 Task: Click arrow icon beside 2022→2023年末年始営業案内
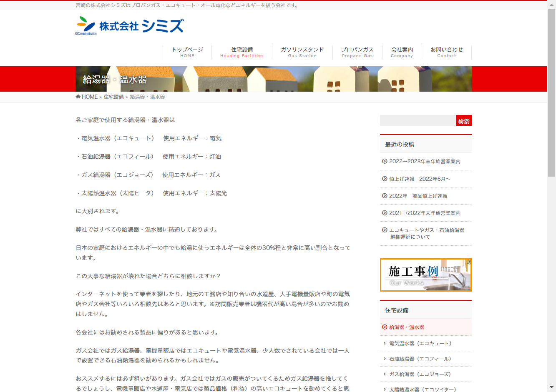pyautogui.click(x=385, y=161)
